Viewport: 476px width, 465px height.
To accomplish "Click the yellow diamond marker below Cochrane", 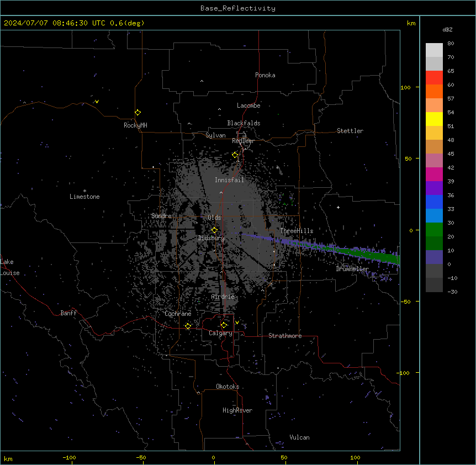I will 188,326.
